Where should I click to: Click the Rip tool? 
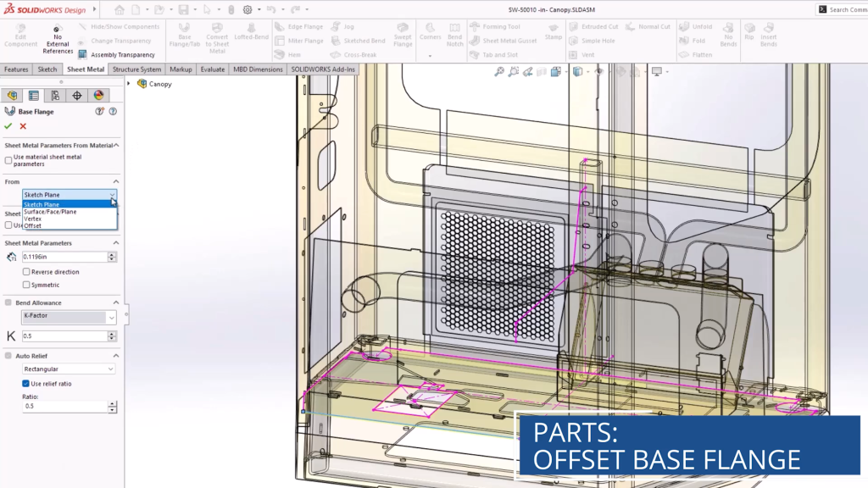(x=749, y=31)
